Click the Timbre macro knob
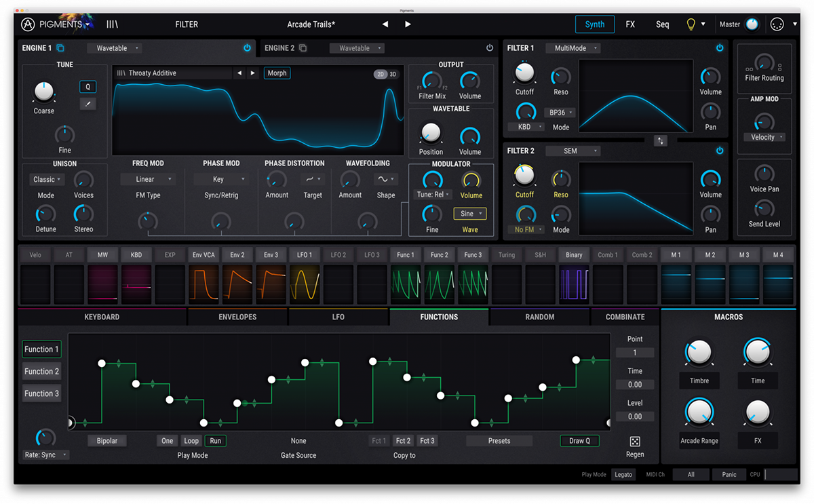814x504 pixels. point(699,352)
